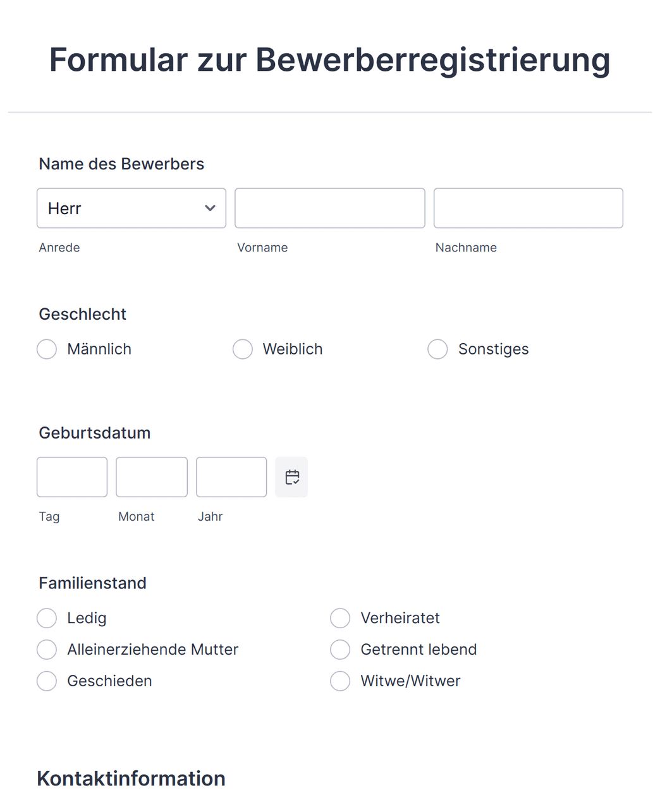Click into the Nachname input field
The image size is (660, 812).
click(x=528, y=208)
